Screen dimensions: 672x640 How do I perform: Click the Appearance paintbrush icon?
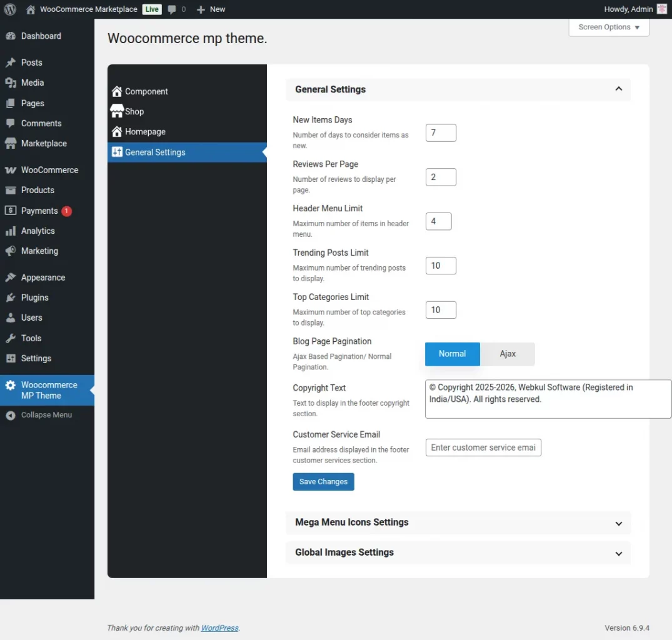pyautogui.click(x=11, y=277)
